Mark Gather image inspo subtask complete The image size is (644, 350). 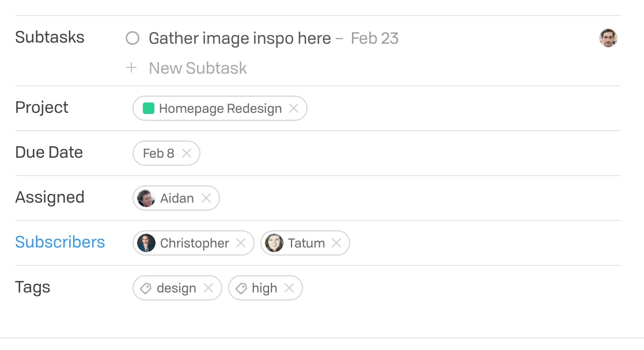point(132,39)
